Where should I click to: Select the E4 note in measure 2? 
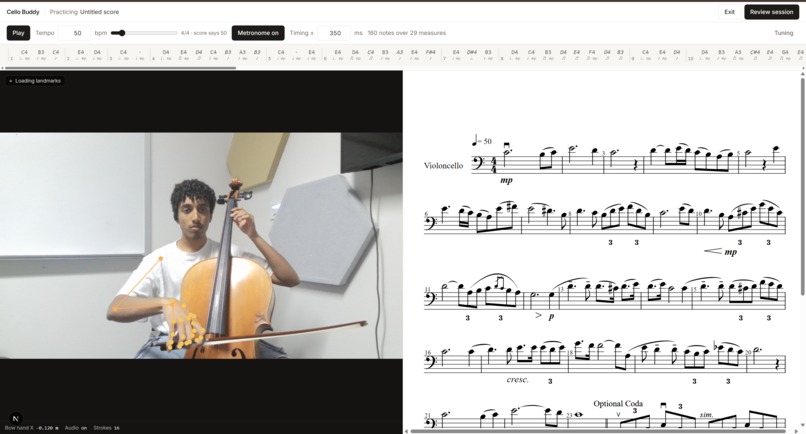pyautogui.click(x=81, y=52)
